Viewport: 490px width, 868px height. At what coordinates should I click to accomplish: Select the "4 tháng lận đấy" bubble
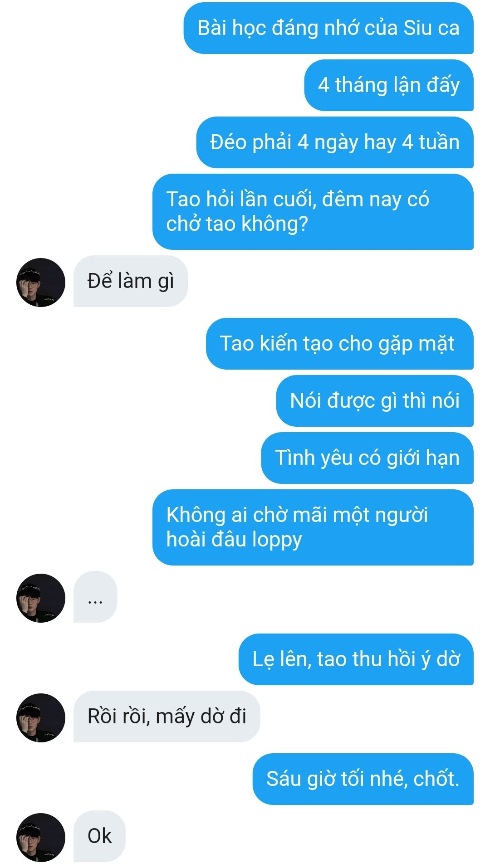pos(389,85)
